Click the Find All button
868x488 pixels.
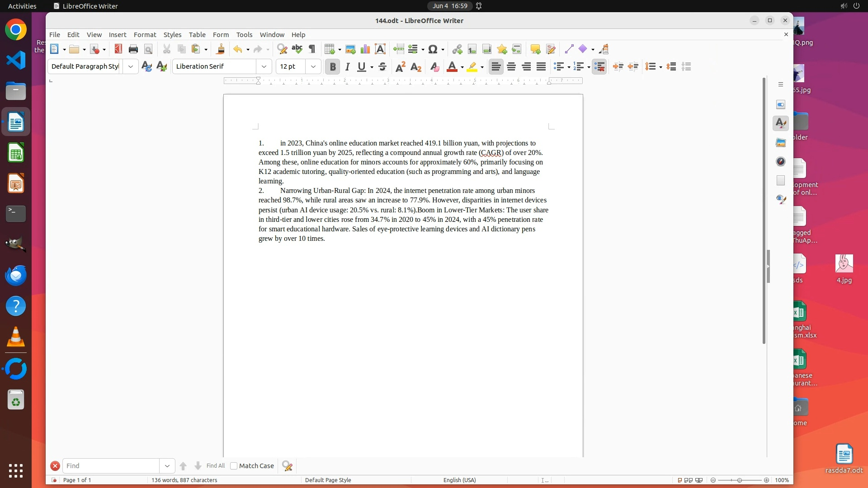[215, 466]
